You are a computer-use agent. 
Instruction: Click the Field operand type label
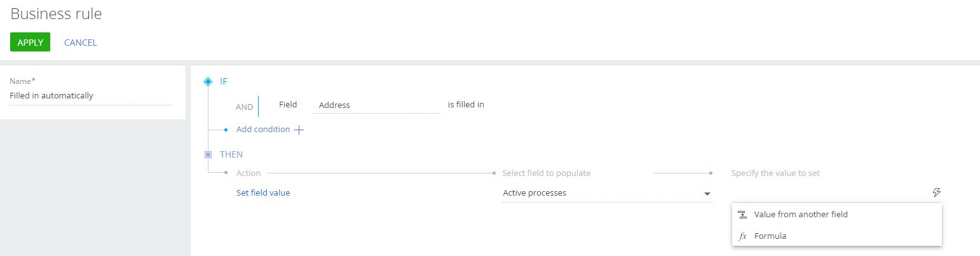[288, 104]
